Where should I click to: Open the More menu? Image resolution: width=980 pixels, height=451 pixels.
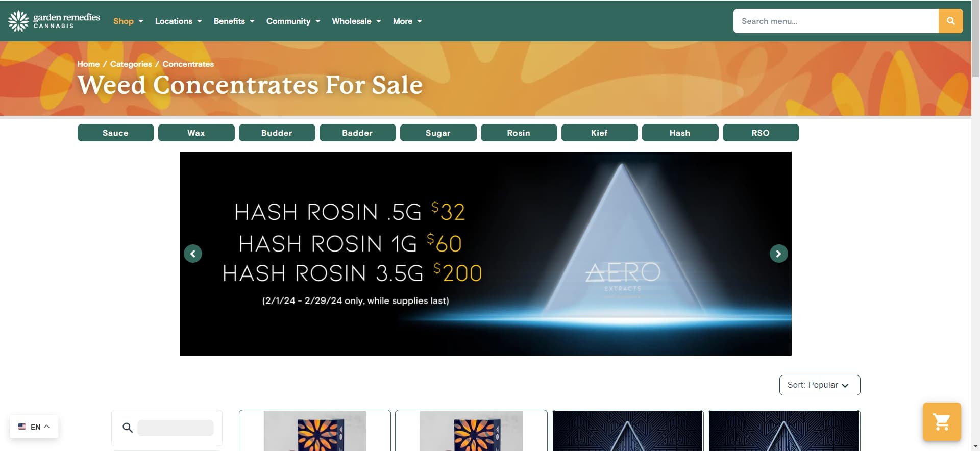tap(407, 21)
